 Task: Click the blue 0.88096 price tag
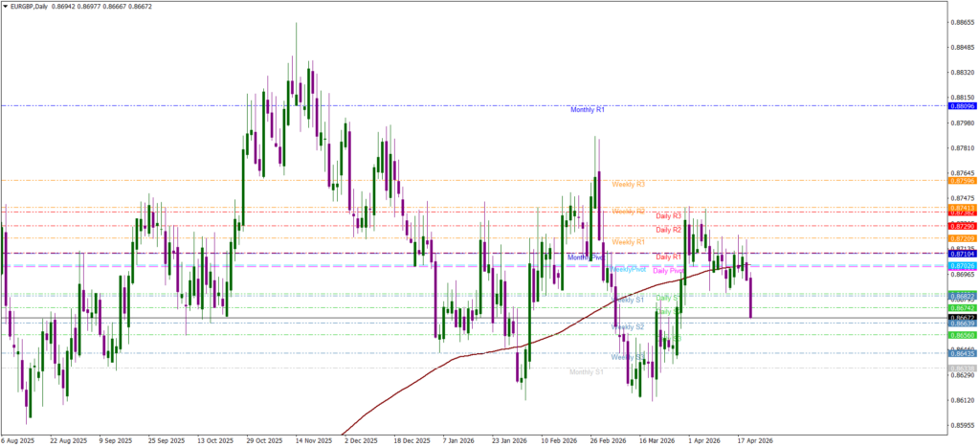coord(962,106)
